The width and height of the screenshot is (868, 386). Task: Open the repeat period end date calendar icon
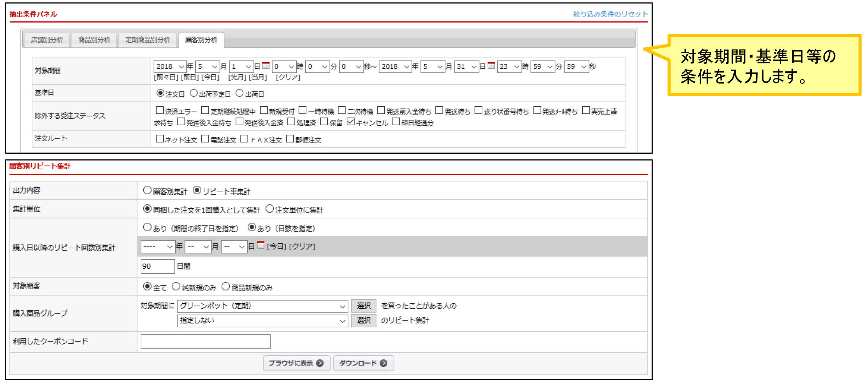pos(261,246)
